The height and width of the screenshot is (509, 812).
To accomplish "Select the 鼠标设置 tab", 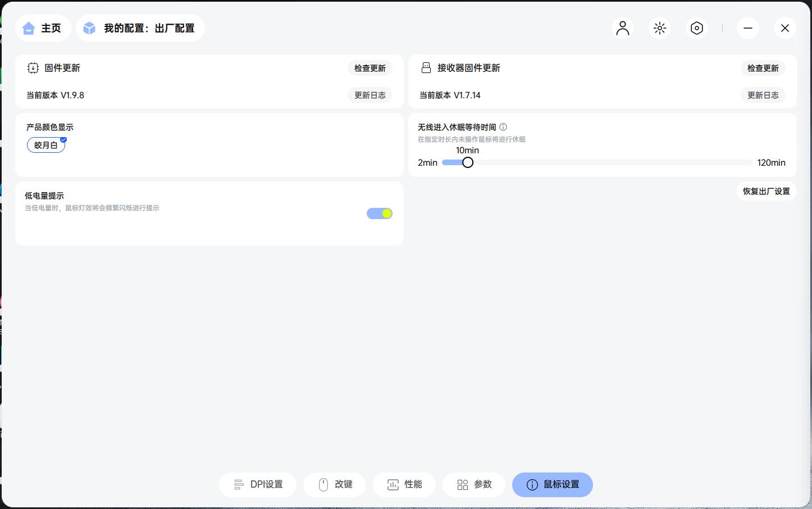I will pos(553,484).
